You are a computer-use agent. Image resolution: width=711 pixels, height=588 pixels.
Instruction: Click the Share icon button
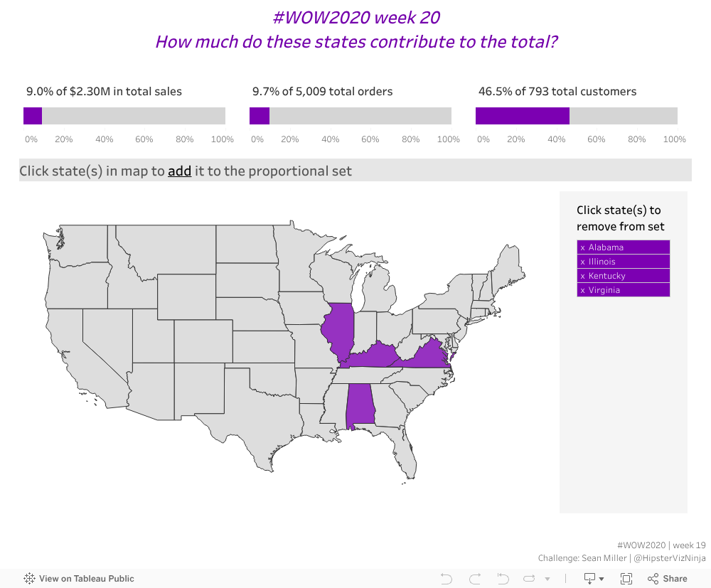667,579
